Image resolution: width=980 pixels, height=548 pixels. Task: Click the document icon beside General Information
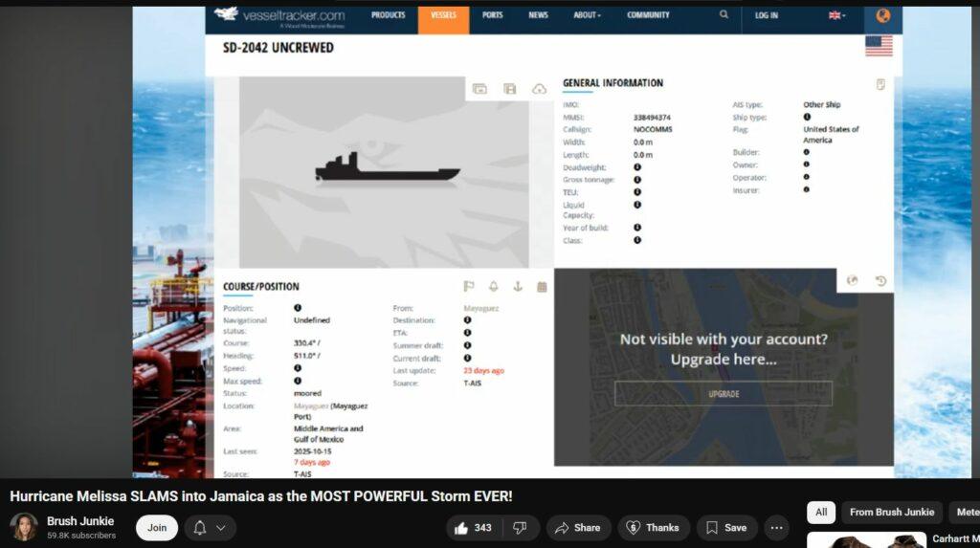(x=880, y=84)
